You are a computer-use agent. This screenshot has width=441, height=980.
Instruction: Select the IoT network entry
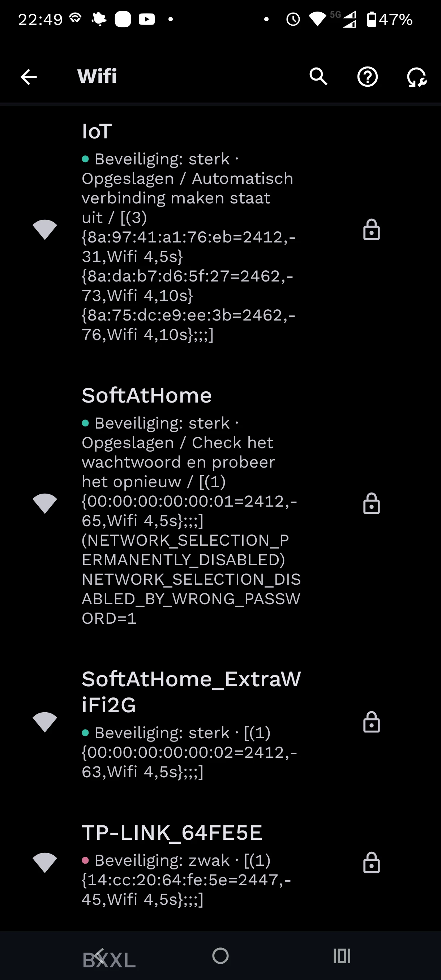pos(97,132)
